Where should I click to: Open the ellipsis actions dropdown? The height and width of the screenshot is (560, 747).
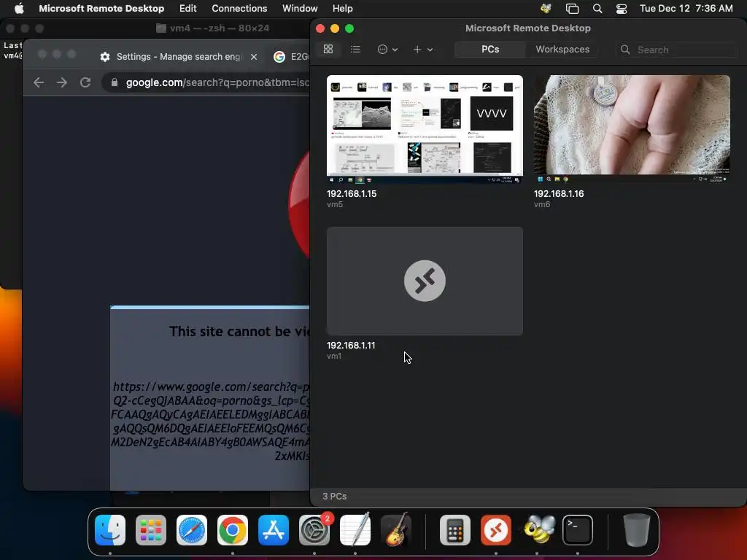coord(387,50)
